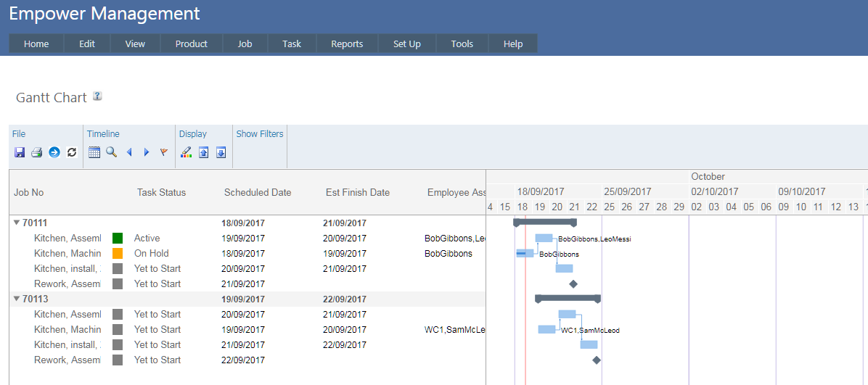868x385 pixels.
Task: Click the flag icon in Timeline
Action: coord(163,152)
